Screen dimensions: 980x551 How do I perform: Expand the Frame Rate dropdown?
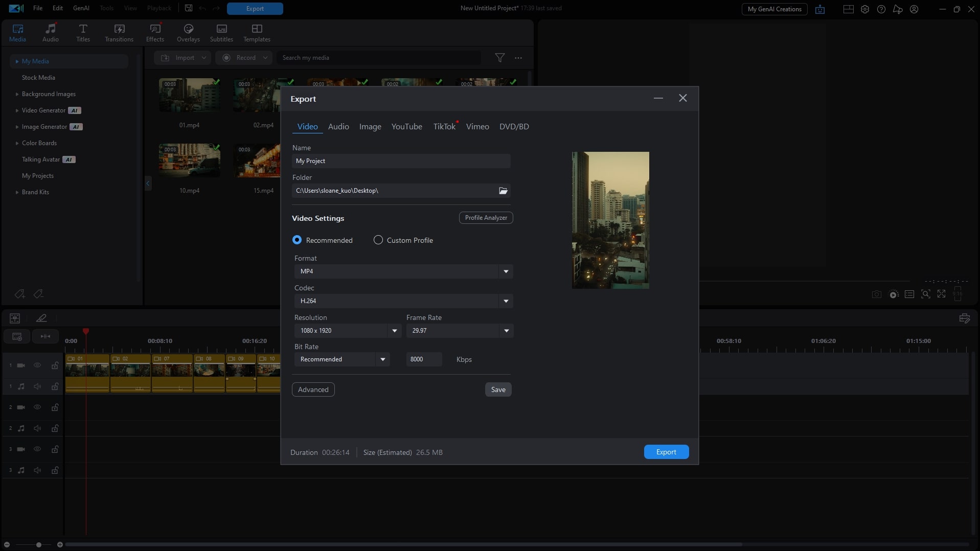click(506, 331)
